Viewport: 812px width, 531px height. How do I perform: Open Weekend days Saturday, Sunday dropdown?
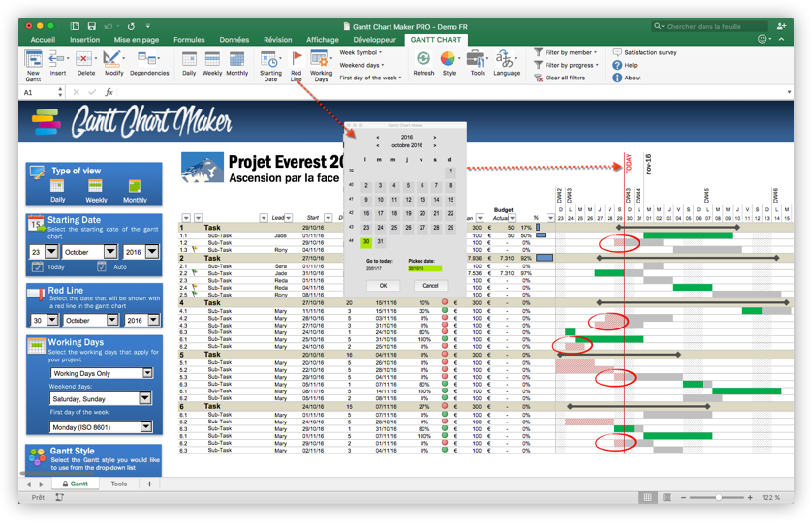pos(145,398)
